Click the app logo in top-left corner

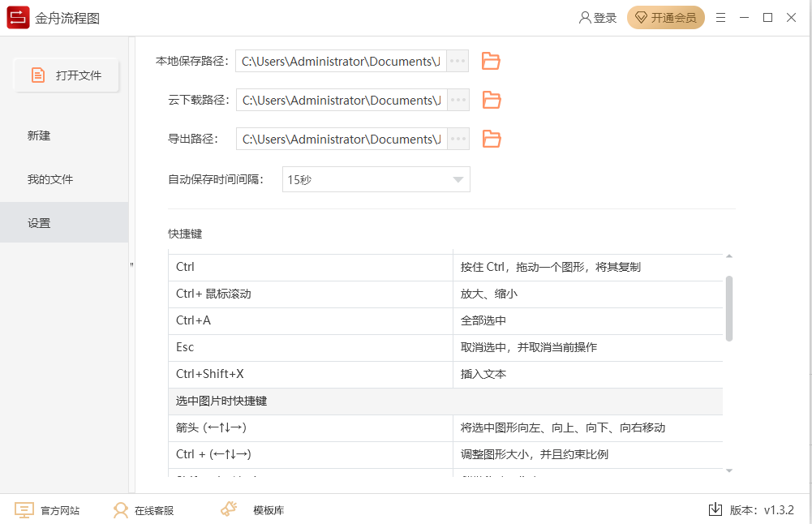pos(17,17)
